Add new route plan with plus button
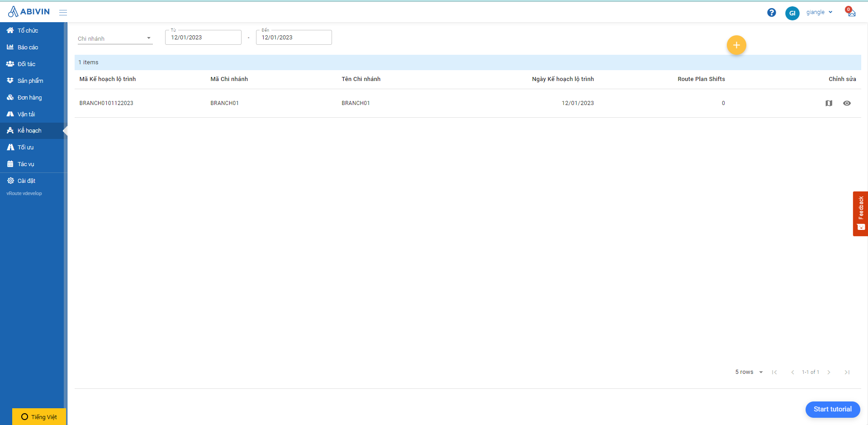This screenshot has width=868, height=425. (736, 45)
